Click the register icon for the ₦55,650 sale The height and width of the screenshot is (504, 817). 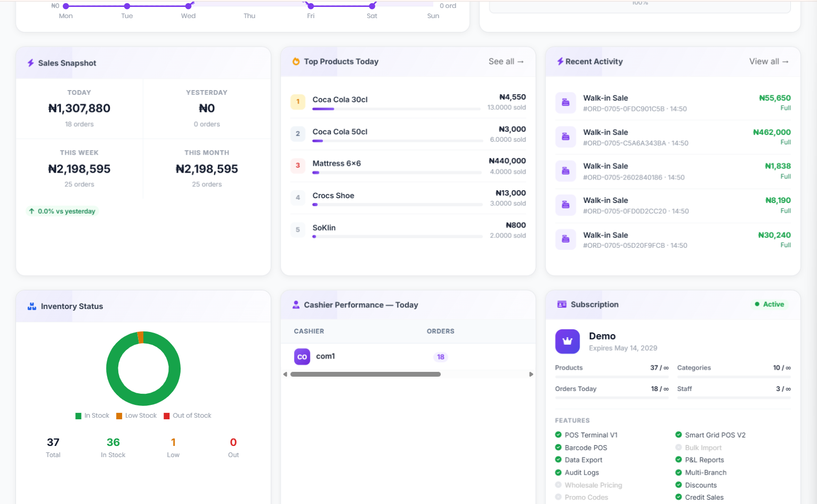565,102
